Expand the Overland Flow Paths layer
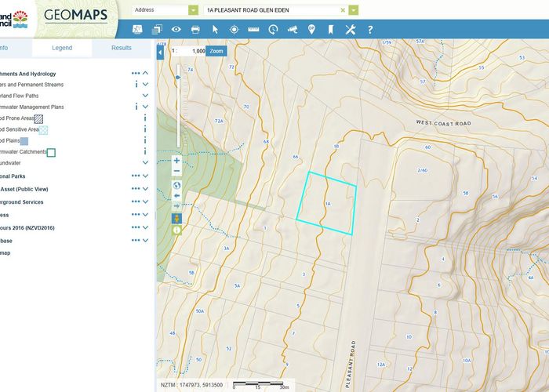 (145, 95)
